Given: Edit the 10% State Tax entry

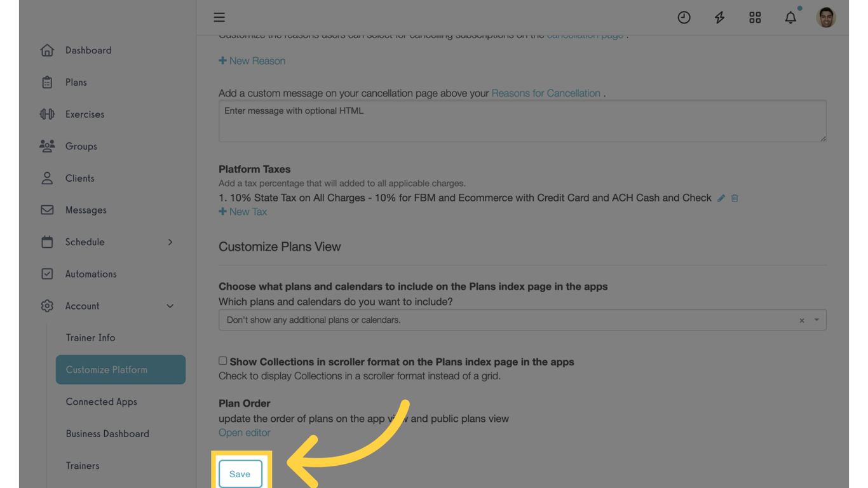Looking at the screenshot, I should 721,198.
